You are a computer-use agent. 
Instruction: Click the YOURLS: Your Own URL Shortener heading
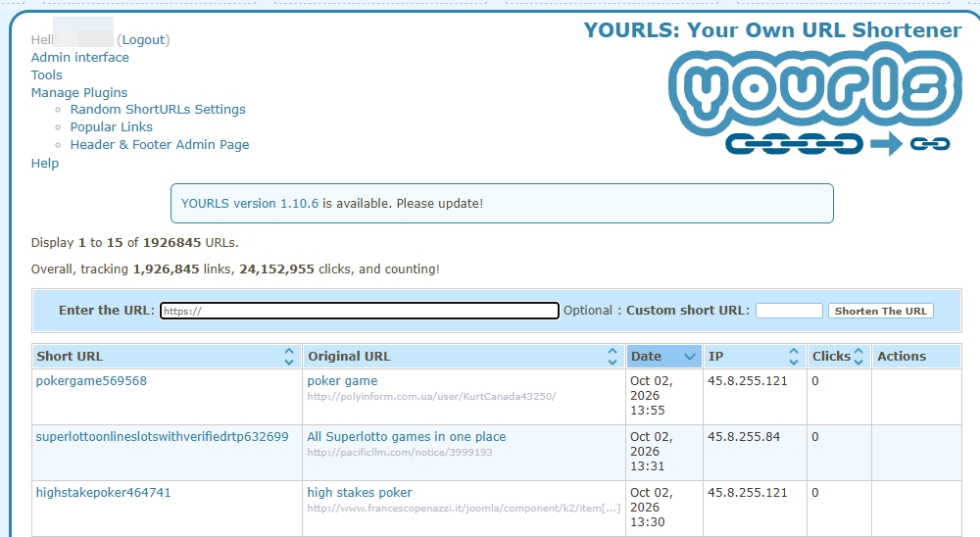(x=772, y=30)
